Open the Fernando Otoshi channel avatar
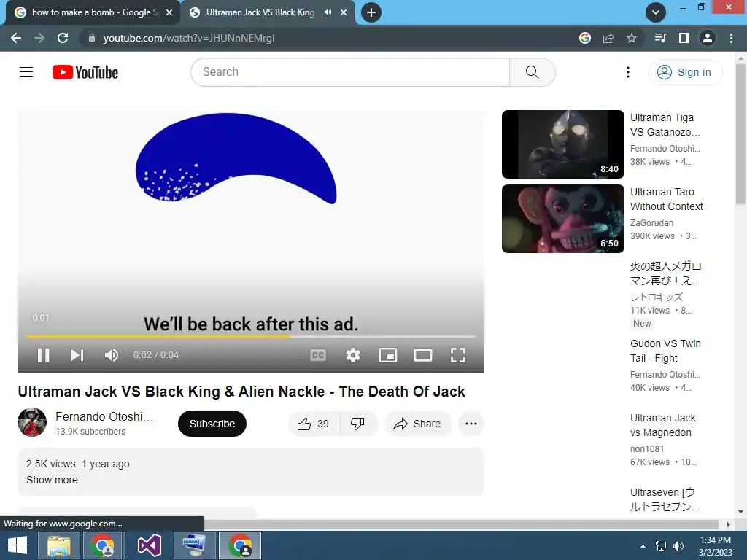Image resolution: width=747 pixels, height=560 pixels. click(x=32, y=422)
